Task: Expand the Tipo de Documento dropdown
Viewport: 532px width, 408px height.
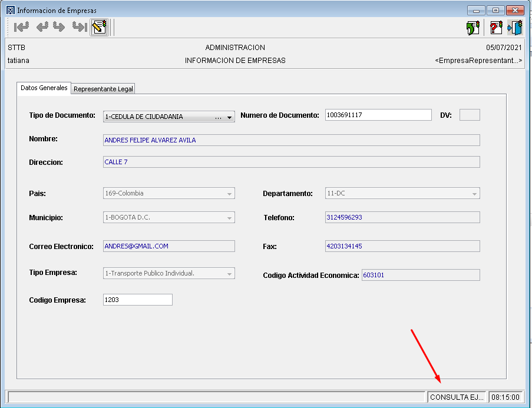Action: tap(229, 117)
